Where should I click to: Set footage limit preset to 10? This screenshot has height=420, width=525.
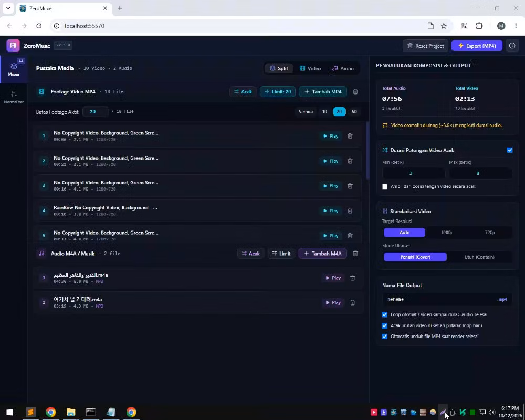point(324,112)
